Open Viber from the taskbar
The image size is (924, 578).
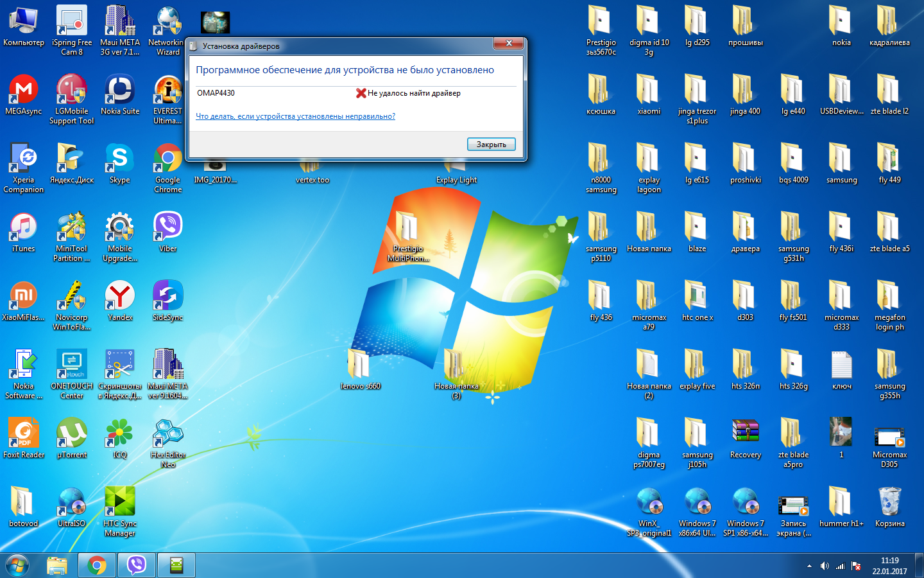(137, 565)
